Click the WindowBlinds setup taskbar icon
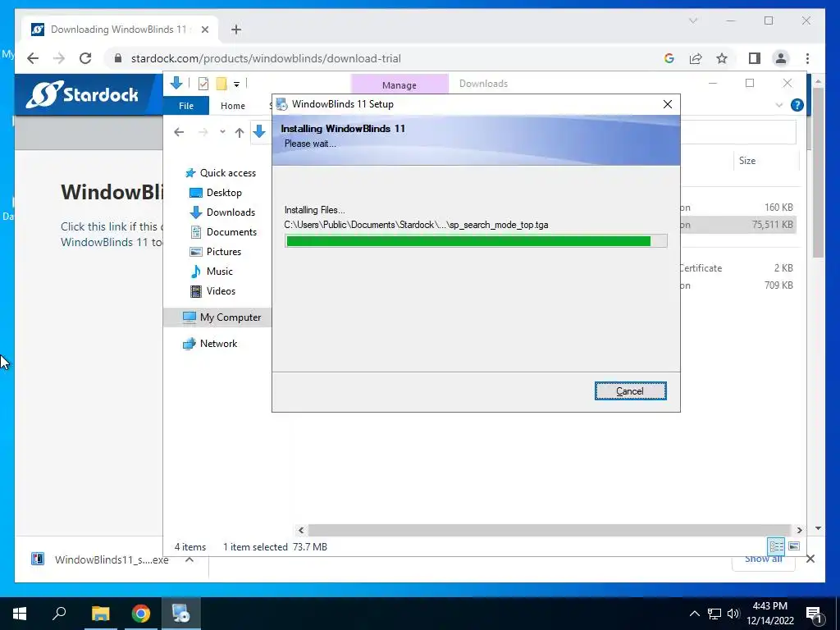Screen dimensions: 840x630 pos(181,614)
